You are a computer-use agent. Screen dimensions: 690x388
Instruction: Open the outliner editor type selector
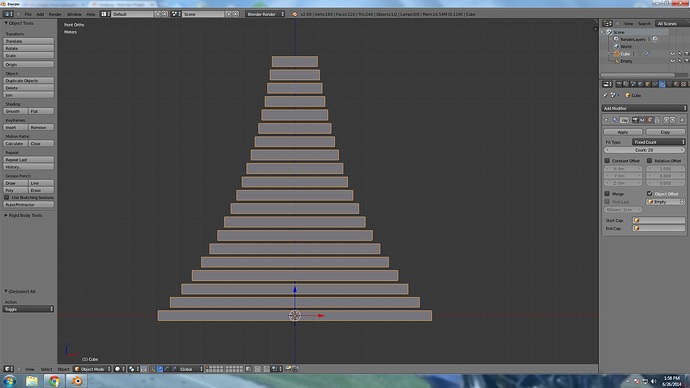click(x=607, y=23)
